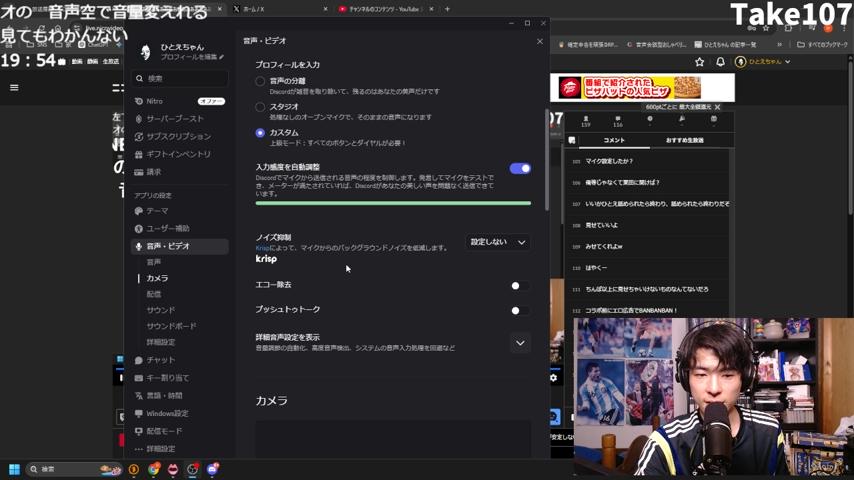
Task: Click the Discord settings 検索 field
Action: (x=180, y=79)
